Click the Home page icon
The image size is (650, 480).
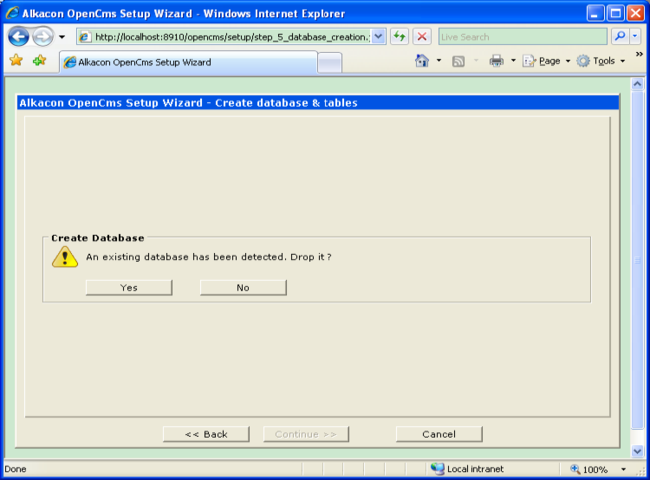tap(422, 61)
